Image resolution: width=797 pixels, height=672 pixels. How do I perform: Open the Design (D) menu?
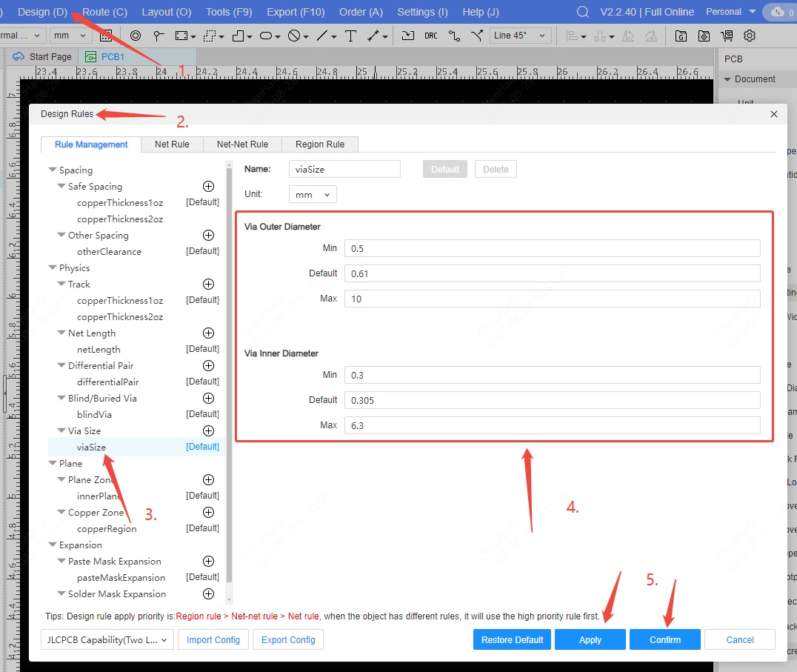[x=42, y=12]
